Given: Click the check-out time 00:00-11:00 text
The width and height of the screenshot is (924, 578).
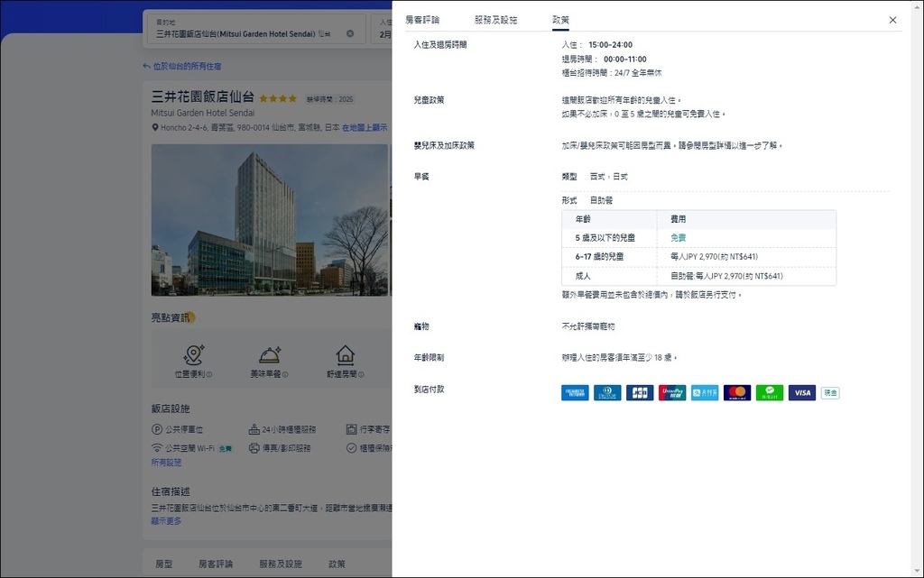Looking at the screenshot, I should pos(624,59).
